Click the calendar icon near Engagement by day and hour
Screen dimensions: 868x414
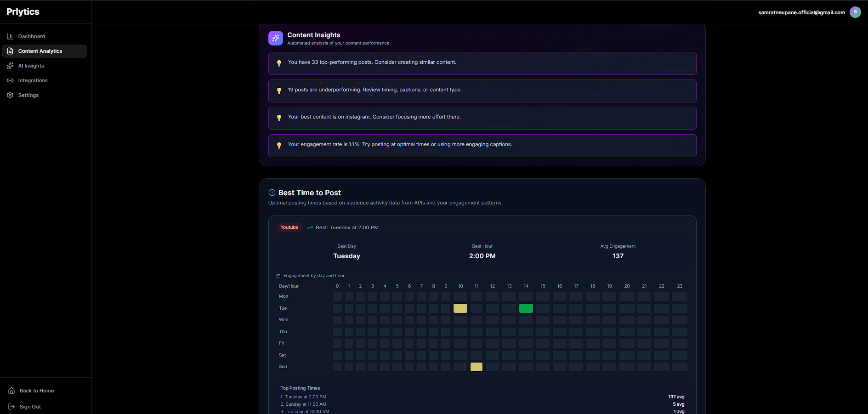[278, 275]
